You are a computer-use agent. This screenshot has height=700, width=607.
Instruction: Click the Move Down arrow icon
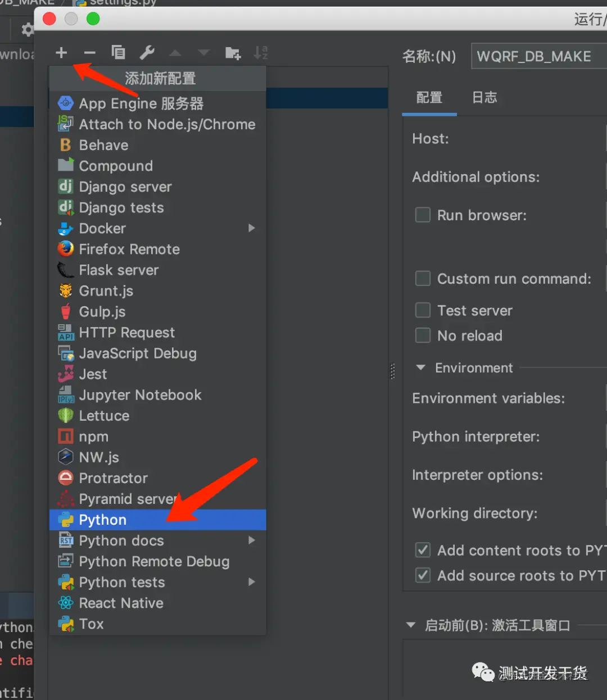point(203,53)
